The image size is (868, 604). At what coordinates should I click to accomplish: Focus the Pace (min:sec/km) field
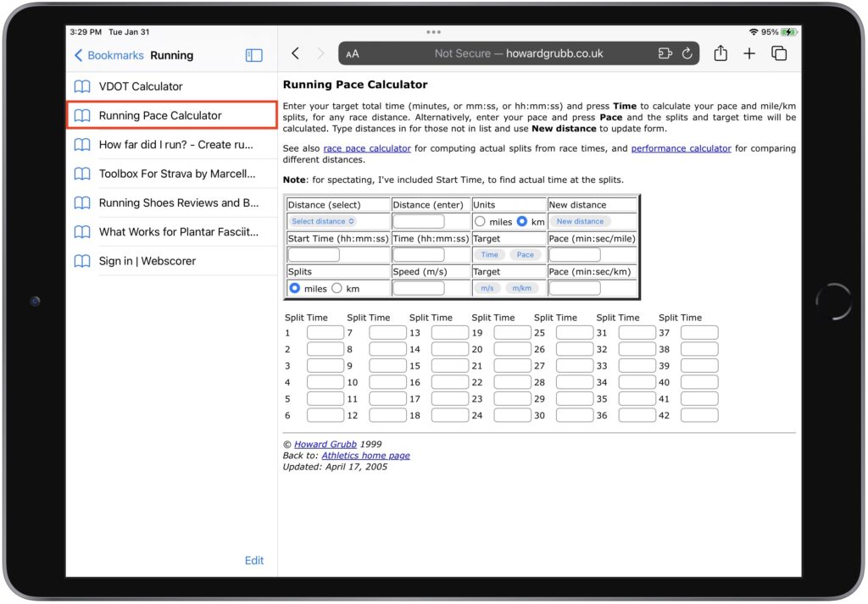tap(575, 288)
